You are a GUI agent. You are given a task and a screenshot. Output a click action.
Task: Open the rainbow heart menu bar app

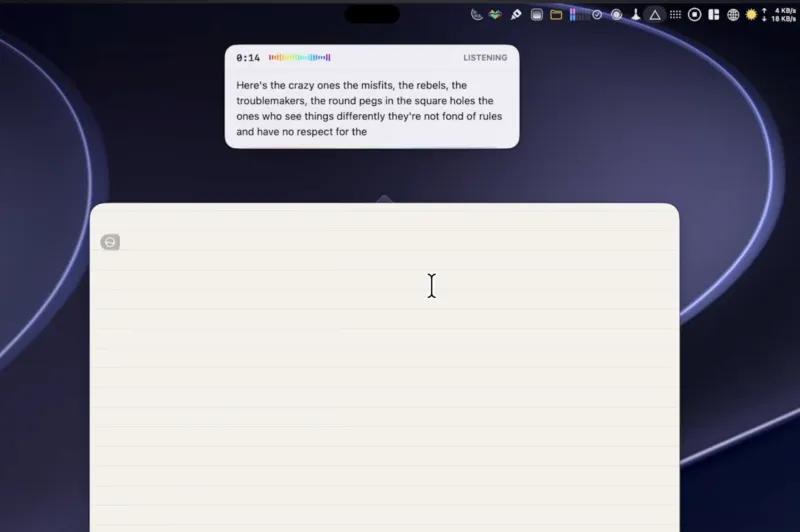pyautogui.click(x=495, y=15)
